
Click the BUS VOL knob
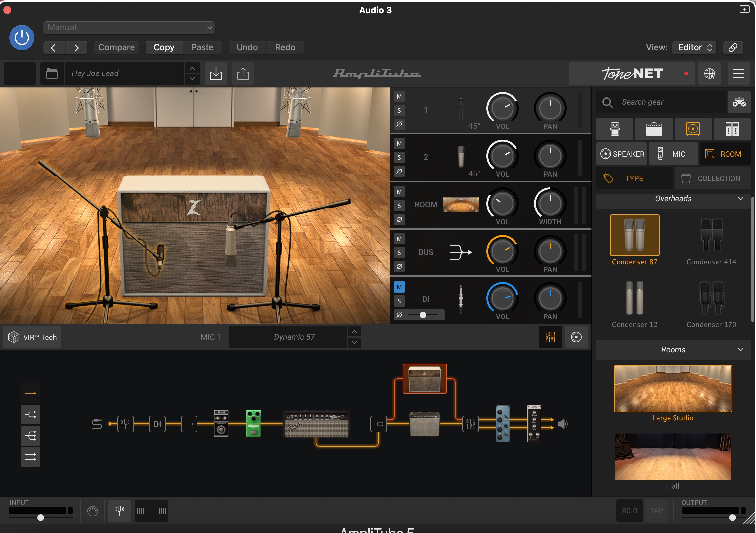(502, 251)
